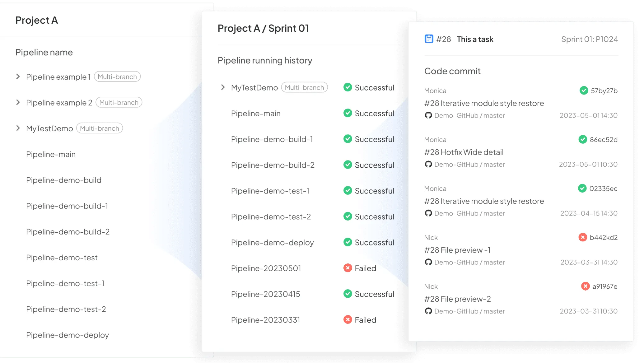Click red failed icon next to commit b442kd2
The height and width of the screenshot is (363, 644).
582,237
